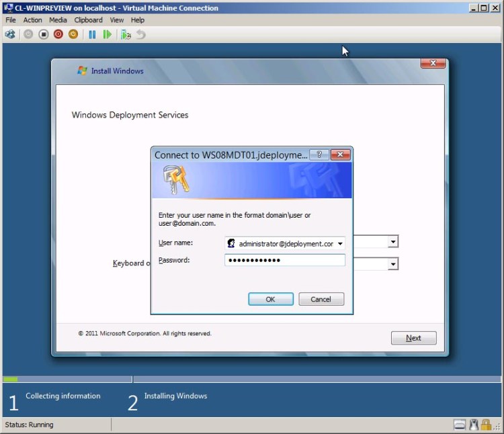Screen dimensions: 504x434
Task: Expand the Keyboard combo box arrow
Action: (x=393, y=264)
